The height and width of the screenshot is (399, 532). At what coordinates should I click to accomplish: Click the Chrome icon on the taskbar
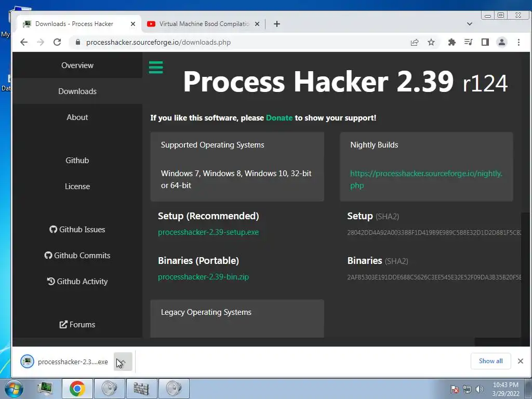(77, 389)
